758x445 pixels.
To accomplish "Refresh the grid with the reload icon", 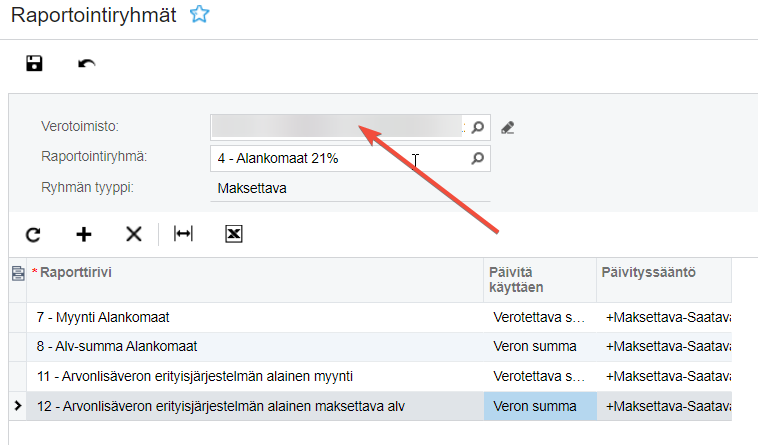I will click(x=33, y=234).
